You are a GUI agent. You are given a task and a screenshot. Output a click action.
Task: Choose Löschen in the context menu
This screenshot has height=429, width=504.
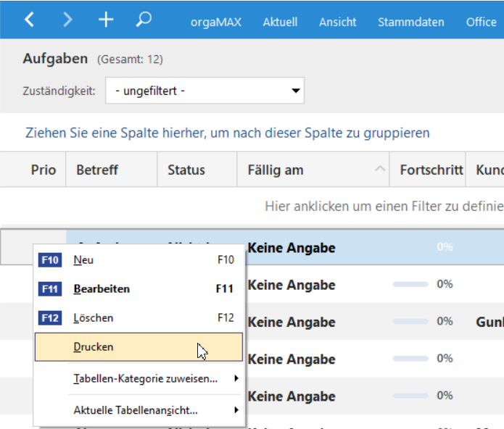[x=139, y=318]
